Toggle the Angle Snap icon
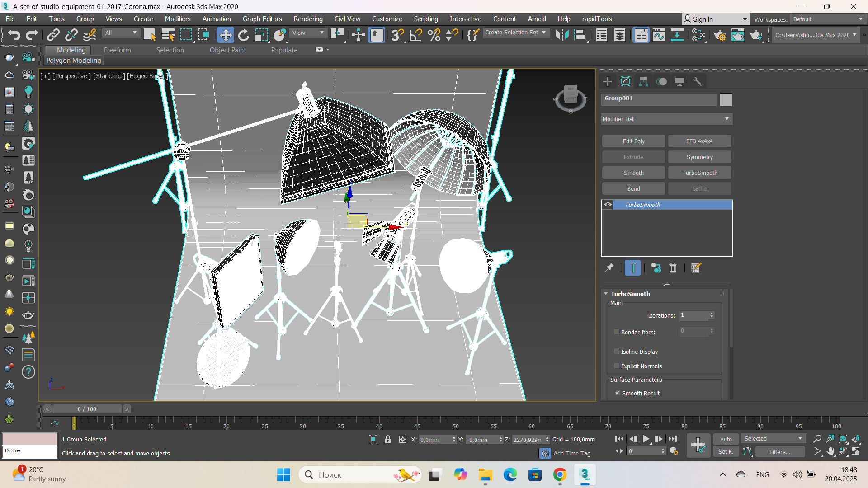This screenshot has height=488, width=868. (415, 35)
